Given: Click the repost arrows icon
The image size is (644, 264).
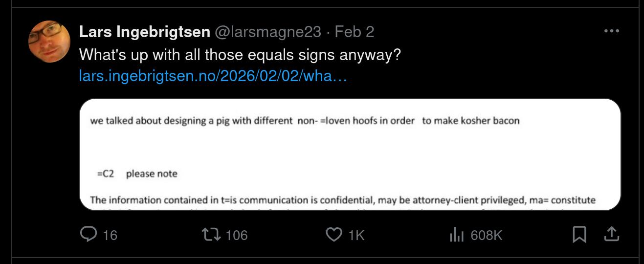Looking at the screenshot, I should point(212,235).
